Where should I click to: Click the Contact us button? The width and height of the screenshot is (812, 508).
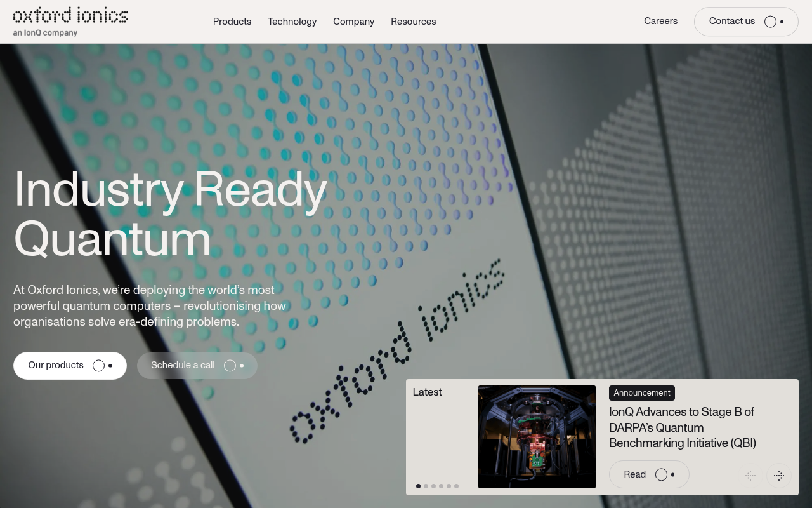pyautogui.click(x=746, y=22)
